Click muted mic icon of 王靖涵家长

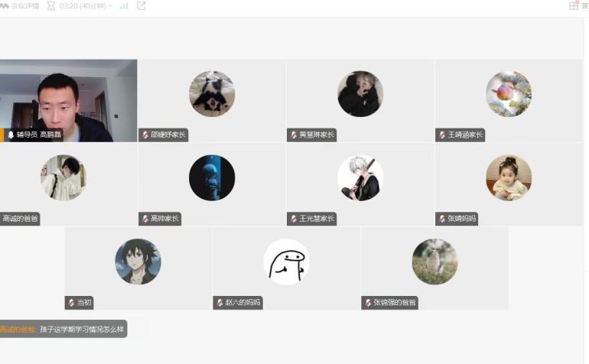(442, 135)
